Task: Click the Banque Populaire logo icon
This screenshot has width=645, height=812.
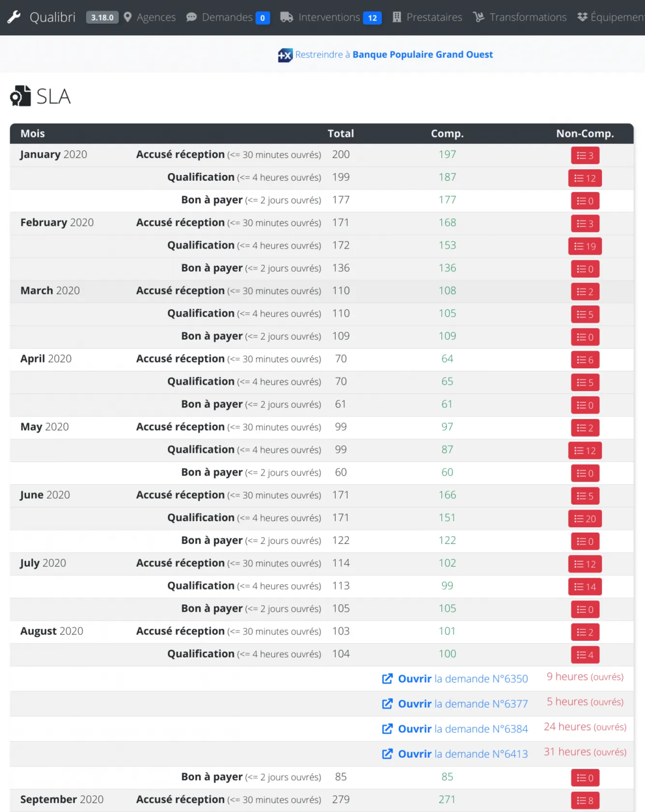Action: pos(285,55)
